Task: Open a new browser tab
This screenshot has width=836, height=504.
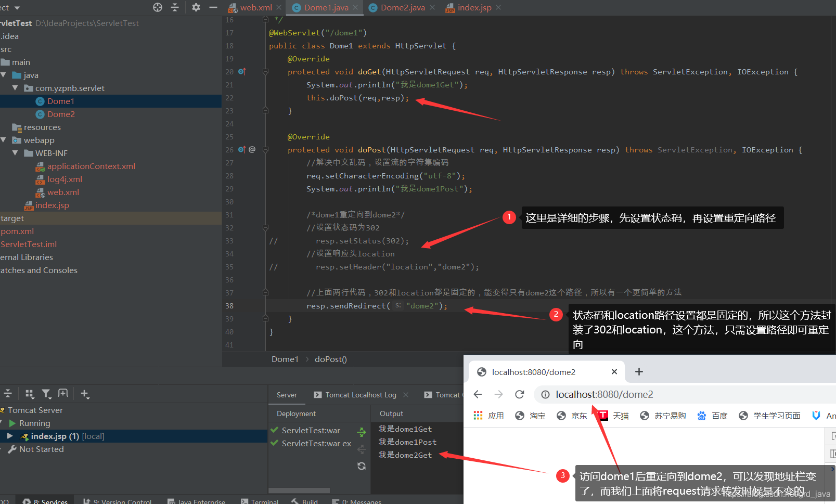Action: [639, 371]
